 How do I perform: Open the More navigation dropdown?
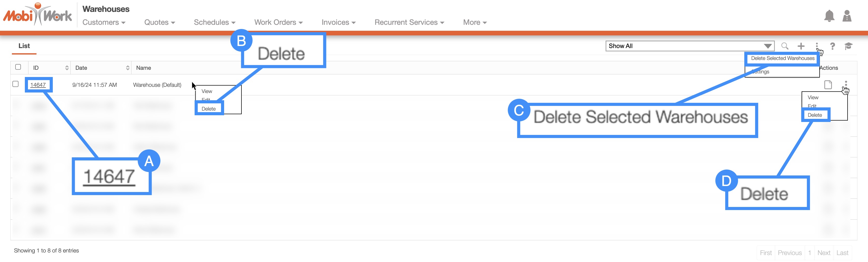pyautogui.click(x=474, y=22)
